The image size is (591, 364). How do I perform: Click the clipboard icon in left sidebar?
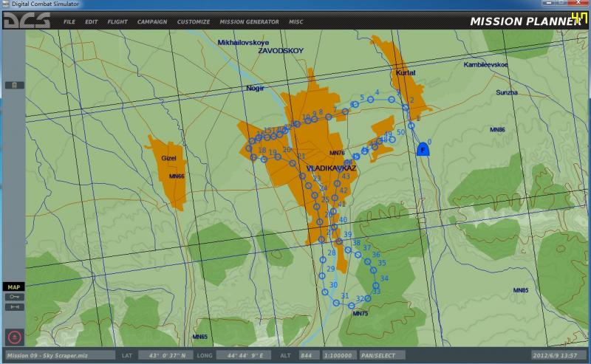click(14, 85)
